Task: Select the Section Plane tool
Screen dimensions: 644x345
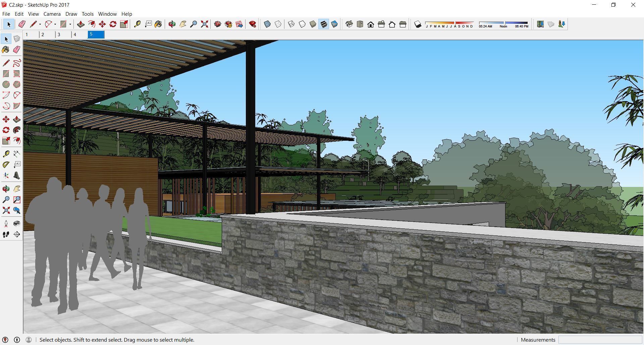Action: click(x=17, y=234)
